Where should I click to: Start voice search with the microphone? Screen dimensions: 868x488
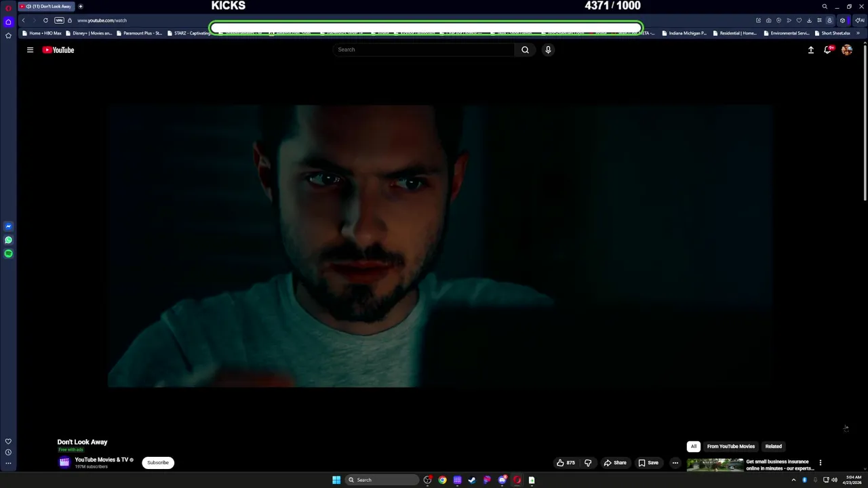[x=548, y=49]
